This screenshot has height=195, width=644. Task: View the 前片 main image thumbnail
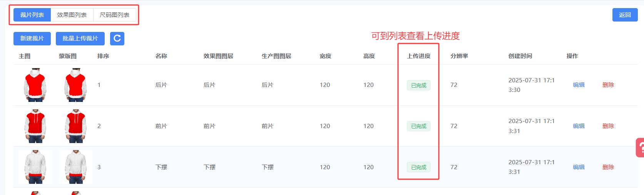point(35,126)
